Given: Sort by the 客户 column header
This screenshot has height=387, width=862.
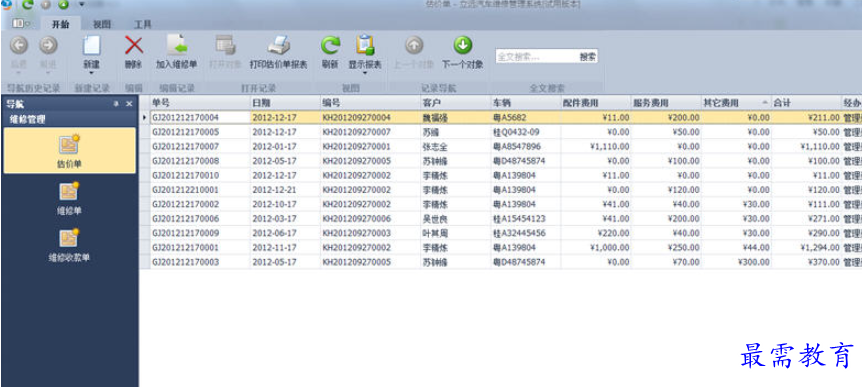Looking at the screenshot, I should [455, 103].
